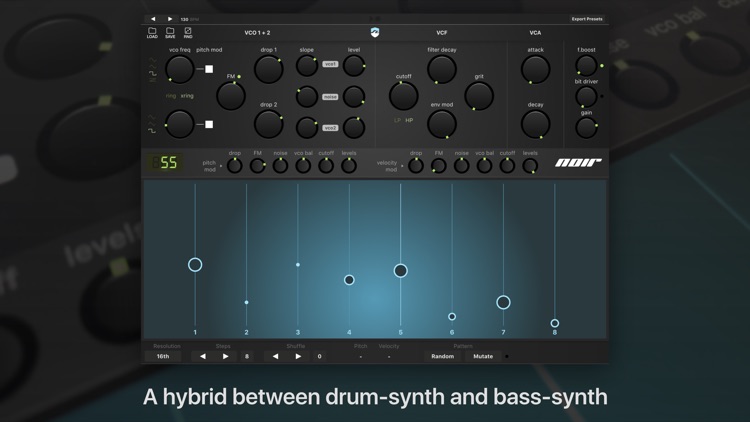Click the shield logo icon in header
The height and width of the screenshot is (422, 750).
click(x=375, y=32)
